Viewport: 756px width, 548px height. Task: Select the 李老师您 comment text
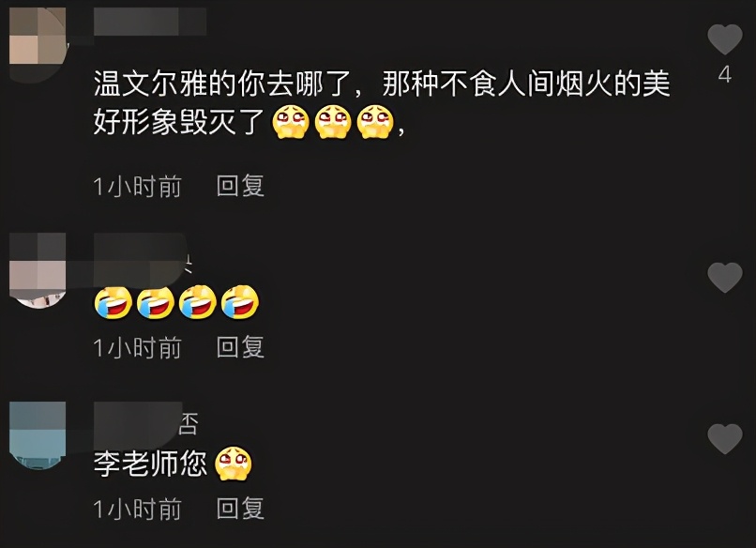(x=150, y=464)
